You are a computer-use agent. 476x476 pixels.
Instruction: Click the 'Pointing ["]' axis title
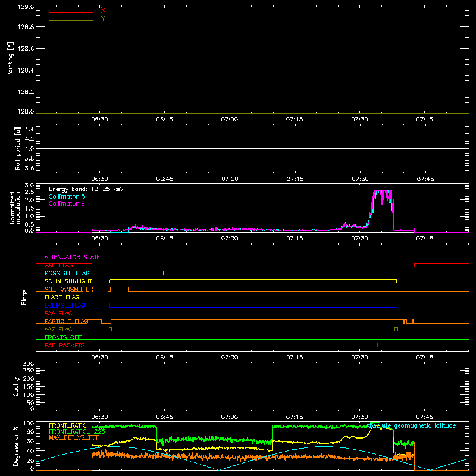(x=11, y=59)
